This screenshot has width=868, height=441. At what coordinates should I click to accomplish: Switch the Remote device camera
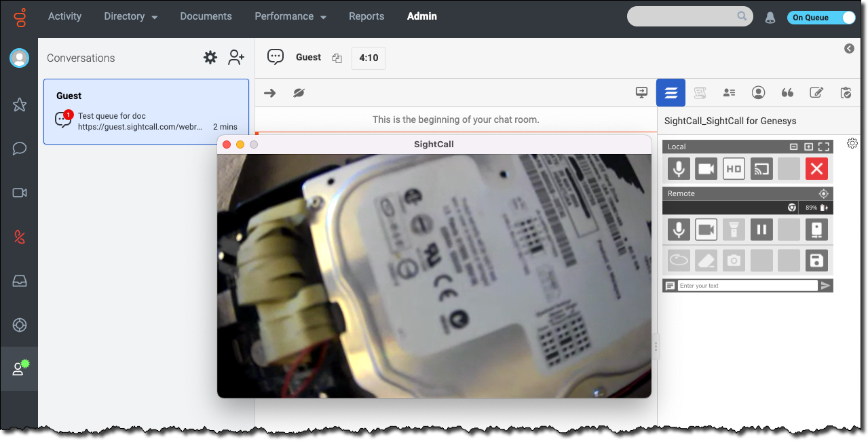[x=816, y=229]
